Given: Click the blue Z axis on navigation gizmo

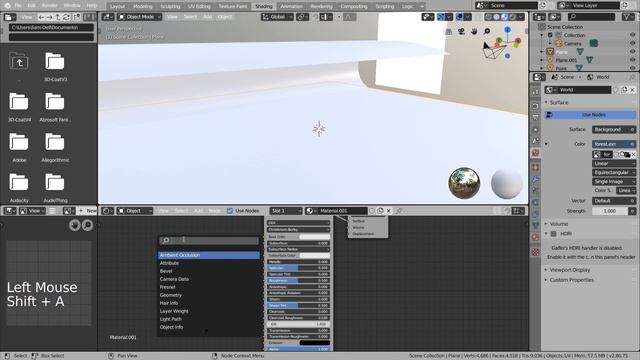Looking at the screenshot, I should coord(507,30).
